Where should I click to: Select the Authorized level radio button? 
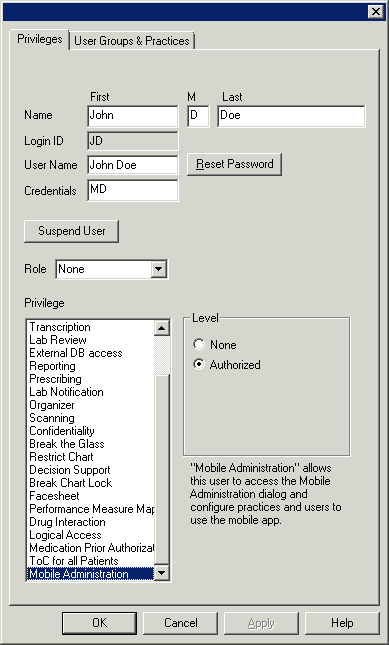coord(199,364)
